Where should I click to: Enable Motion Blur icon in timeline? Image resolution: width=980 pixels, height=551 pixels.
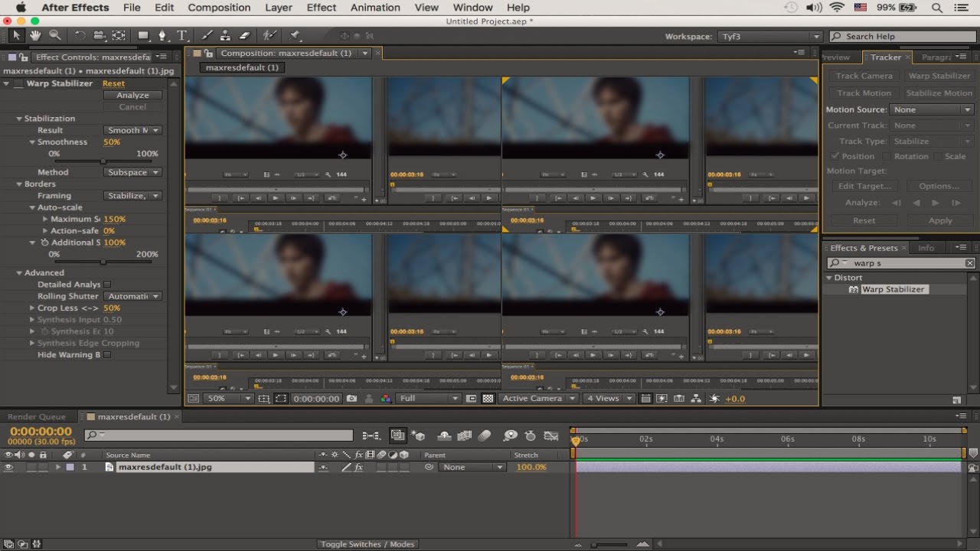point(484,435)
